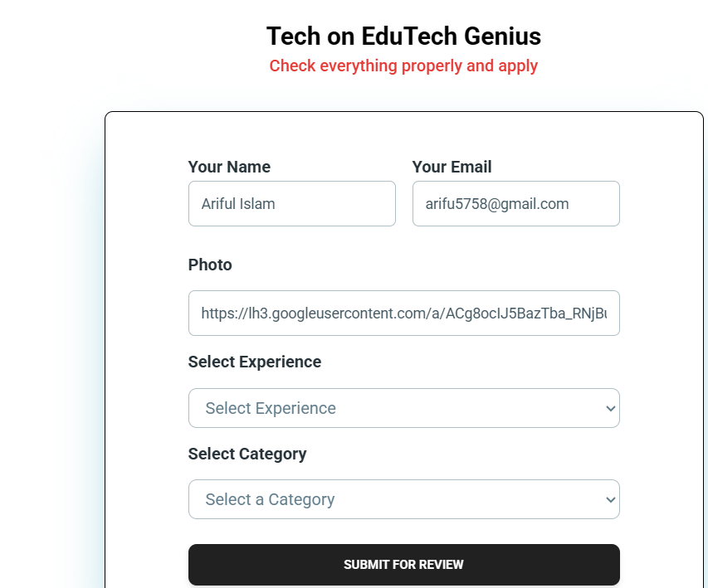Click the red "Check everything properly" subtitle

coord(403,66)
